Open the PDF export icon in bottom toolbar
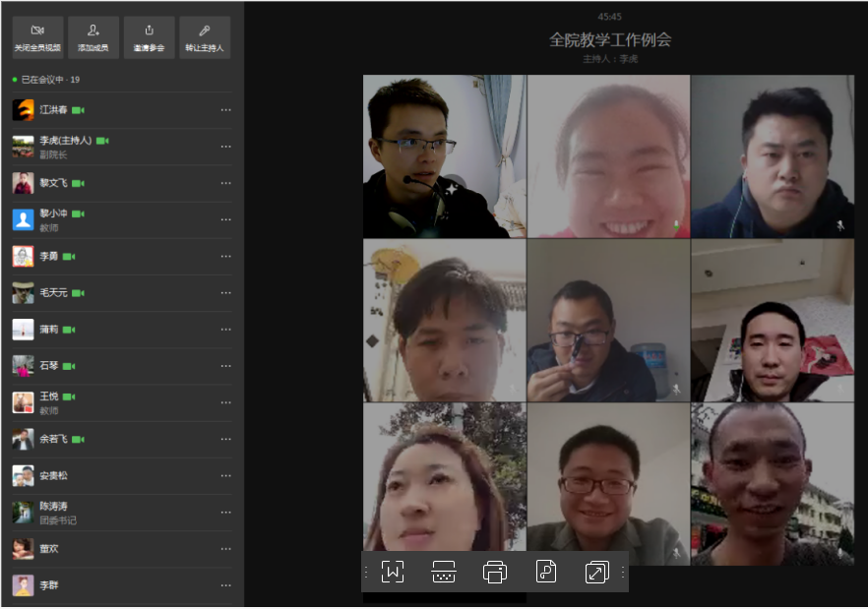The image size is (868, 609). (548, 571)
